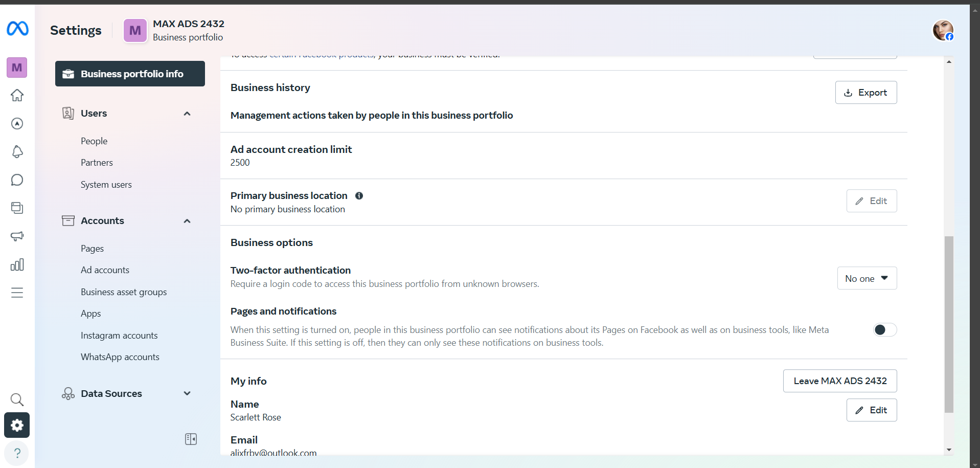The image size is (980, 468).
Task: Expand the Data Sources section chevron
Action: point(187,393)
